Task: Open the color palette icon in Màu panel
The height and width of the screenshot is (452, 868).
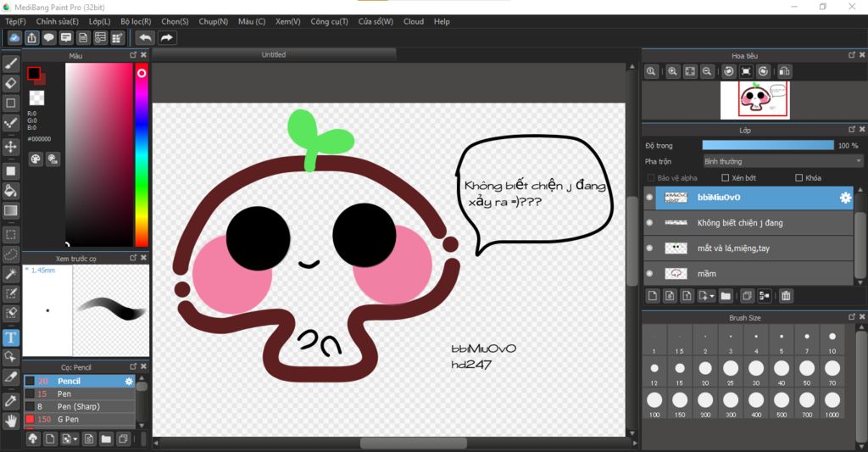Action: (x=36, y=159)
